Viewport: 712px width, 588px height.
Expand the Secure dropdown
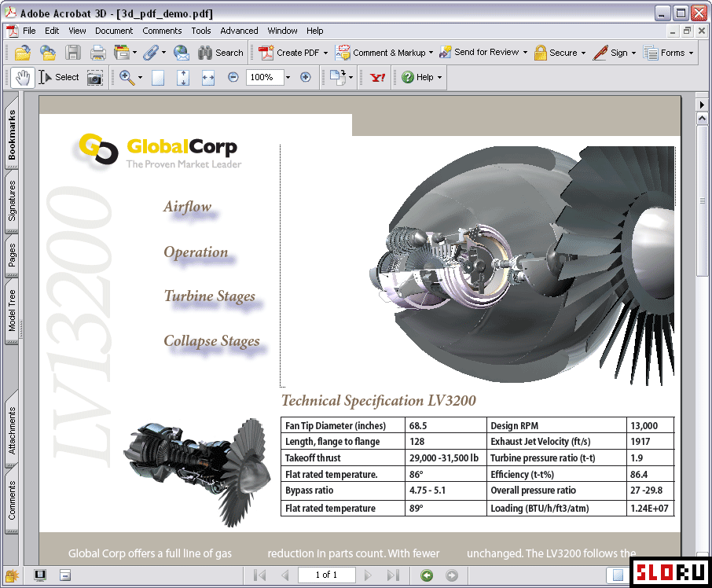click(x=583, y=53)
